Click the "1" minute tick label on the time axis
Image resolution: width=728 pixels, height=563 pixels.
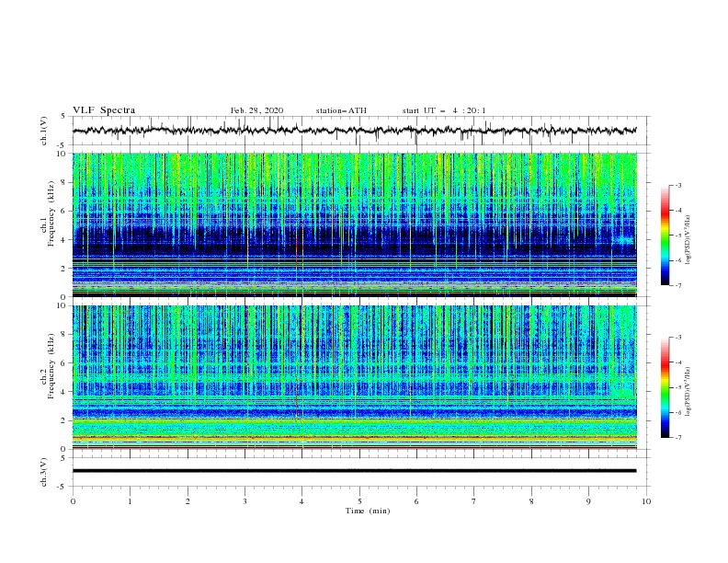click(130, 501)
